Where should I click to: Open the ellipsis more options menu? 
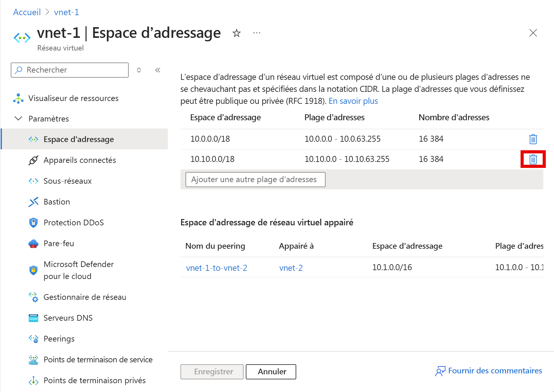click(x=257, y=33)
